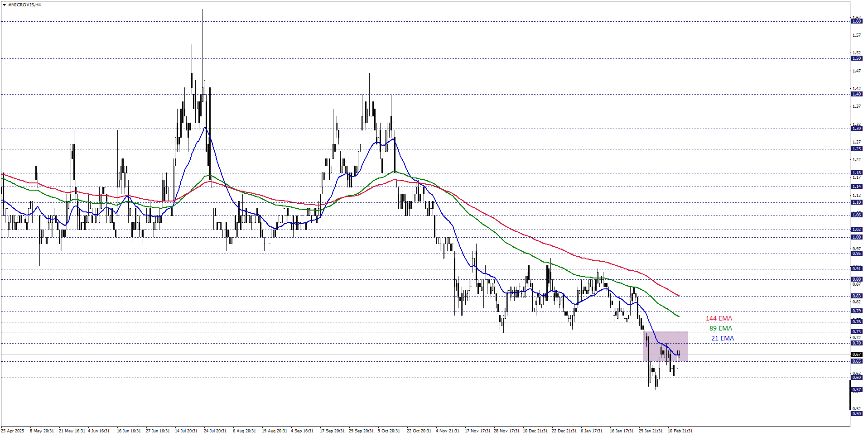Click the 1.30 price level tag
868x436 pixels.
pyautogui.click(x=856, y=129)
